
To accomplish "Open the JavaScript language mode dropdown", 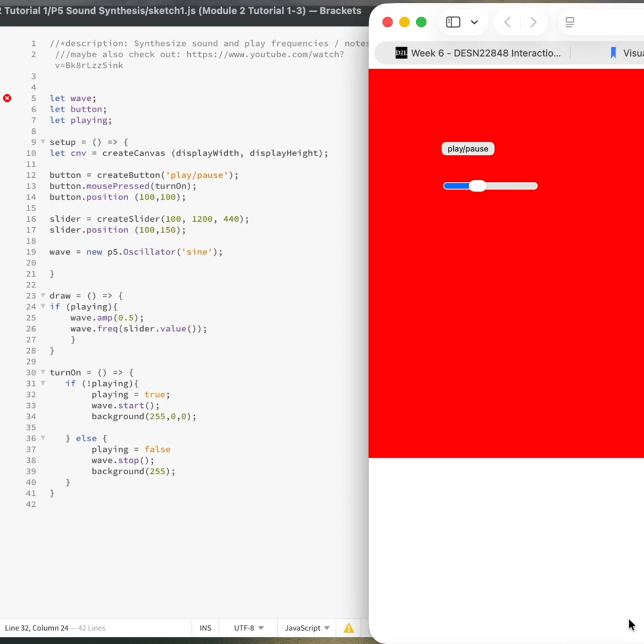I will tap(306, 628).
